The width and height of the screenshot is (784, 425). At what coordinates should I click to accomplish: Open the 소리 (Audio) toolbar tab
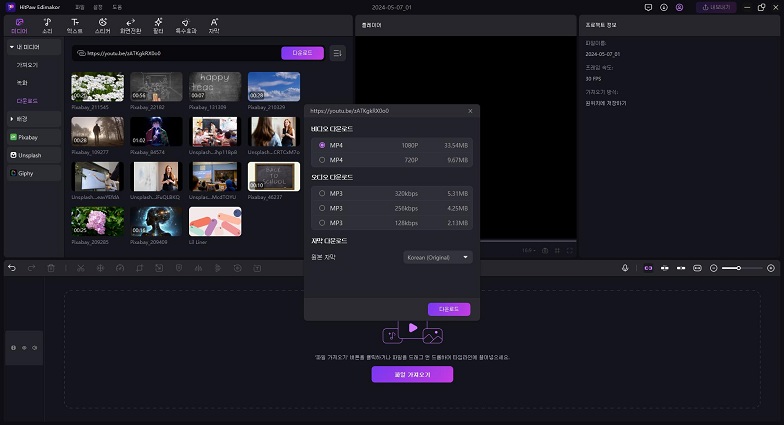[x=47, y=25]
